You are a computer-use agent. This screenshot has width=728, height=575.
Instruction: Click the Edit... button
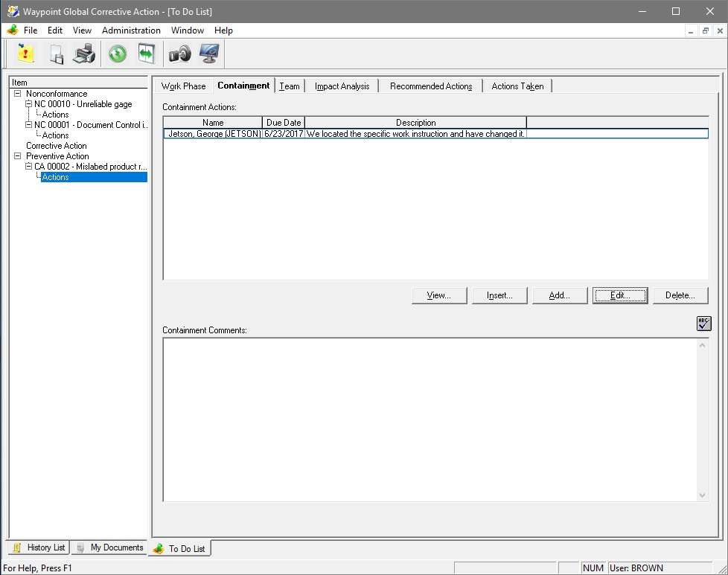pos(620,295)
